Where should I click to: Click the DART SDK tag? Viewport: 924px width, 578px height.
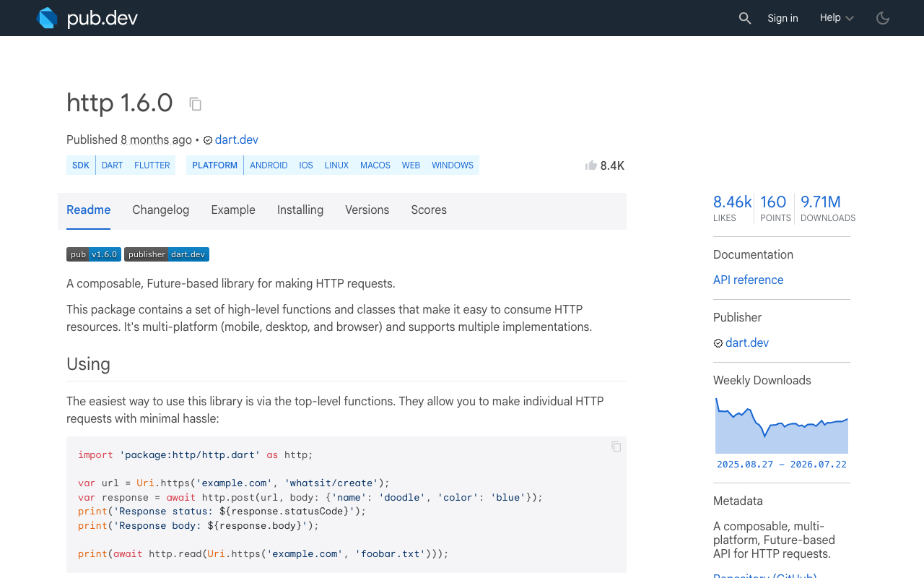[112, 165]
